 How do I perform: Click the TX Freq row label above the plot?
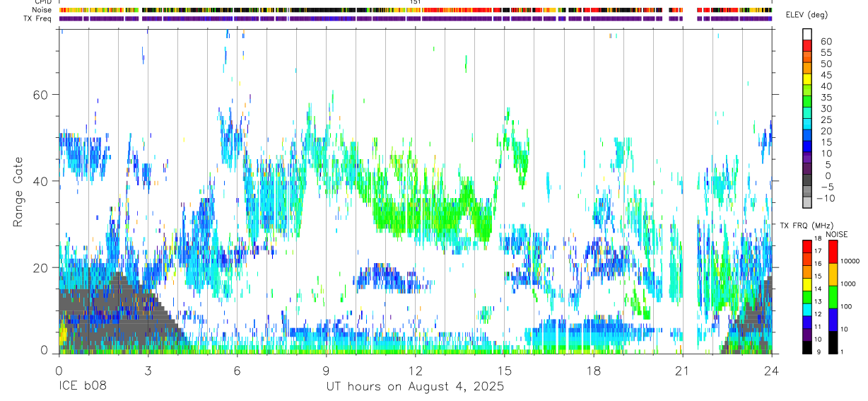38,18
